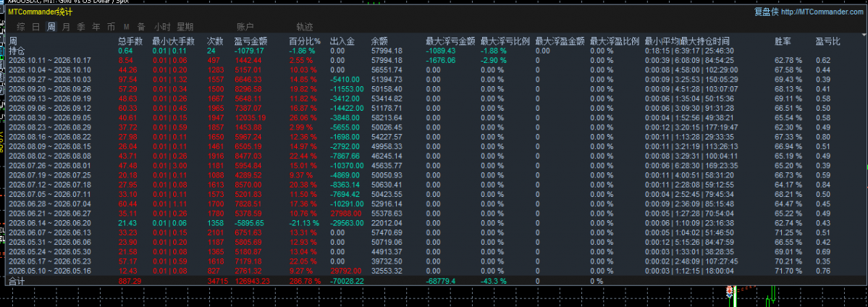Switch to the 综 summary tab
Viewport: 868px width, 307px height.
[21, 27]
